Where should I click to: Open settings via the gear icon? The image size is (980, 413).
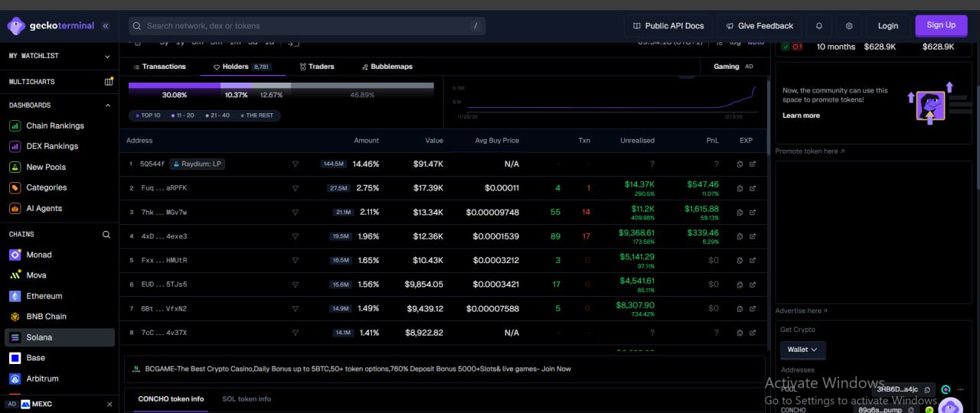[849, 26]
